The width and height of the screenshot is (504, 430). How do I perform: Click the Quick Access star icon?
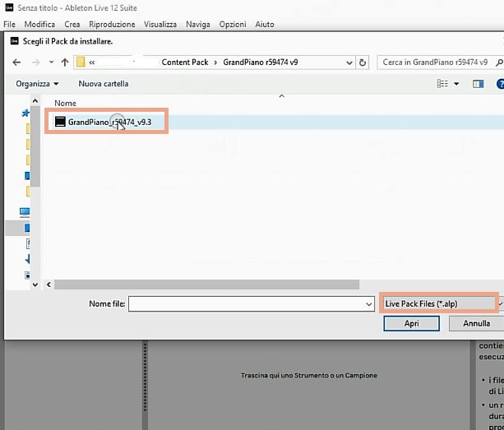[26, 113]
